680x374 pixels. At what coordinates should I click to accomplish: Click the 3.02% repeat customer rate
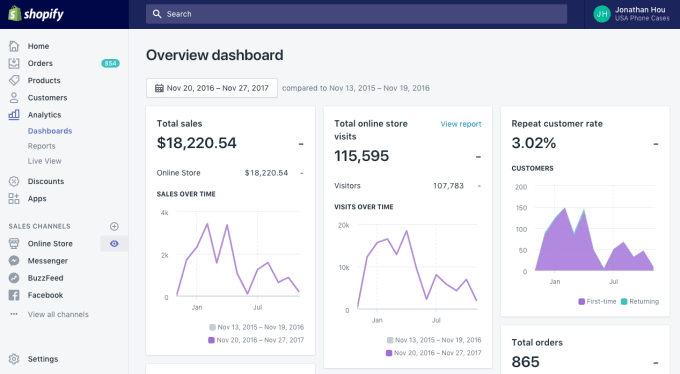pos(533,143)
